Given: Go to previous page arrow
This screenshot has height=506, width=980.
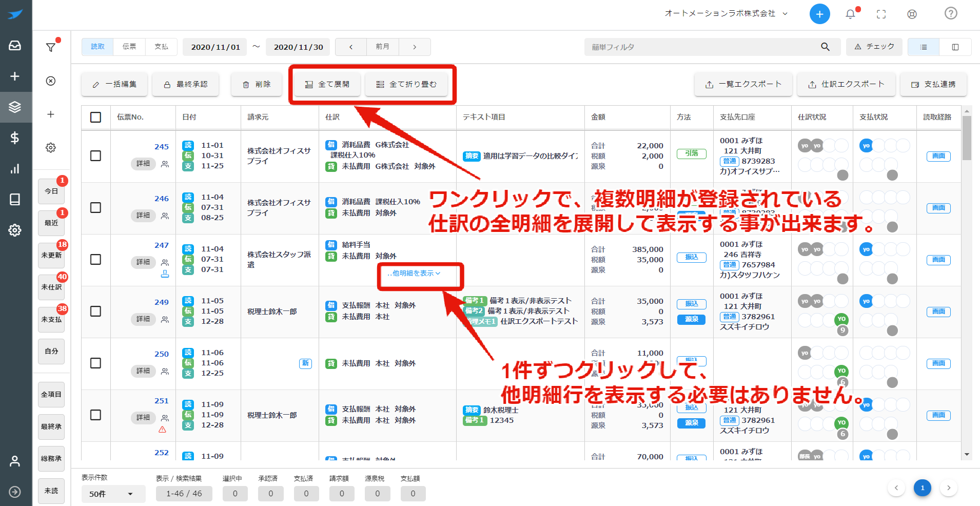Looking at the screenshot, I should coord(896,488).
